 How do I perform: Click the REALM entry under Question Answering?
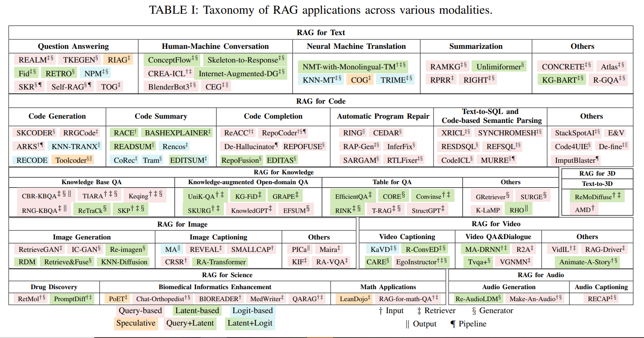coord(35,60)
